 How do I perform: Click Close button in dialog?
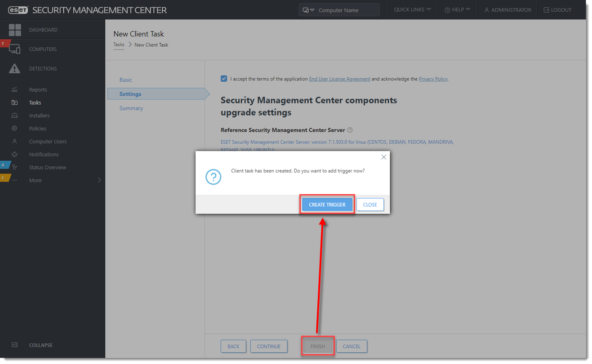(370, 204)
